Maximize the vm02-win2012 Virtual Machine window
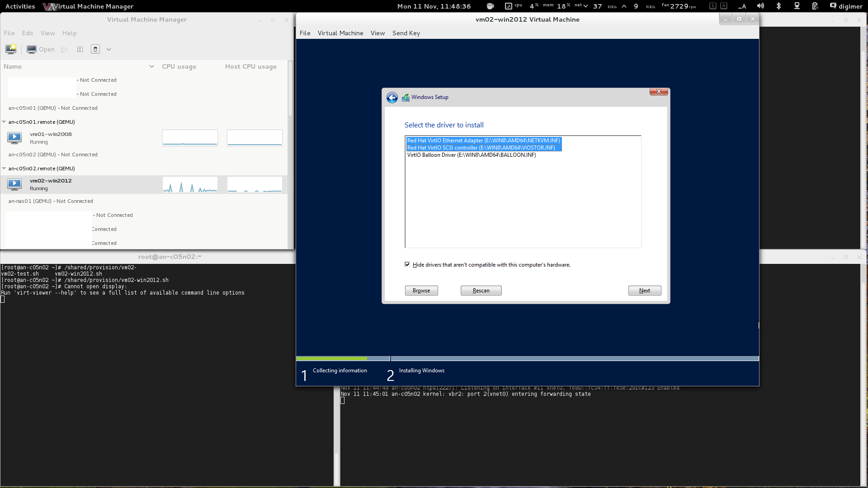Viewport: 868px width, 488px height. click(x=739, y=19)
